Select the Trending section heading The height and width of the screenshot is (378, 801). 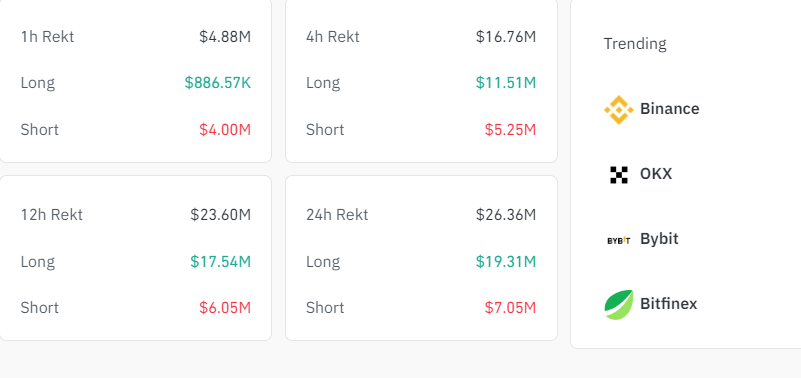pyautogui.click(x=635, y=44)
